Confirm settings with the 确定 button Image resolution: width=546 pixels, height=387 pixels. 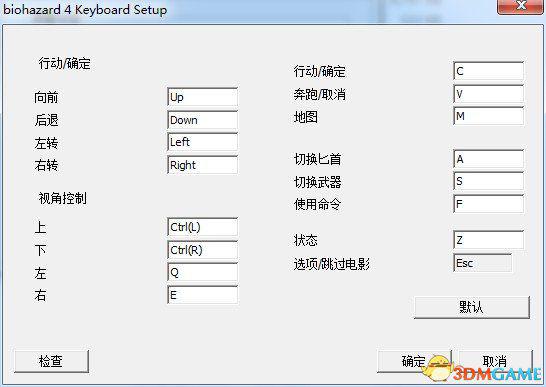pyautogui.click(x=414, y=361)
